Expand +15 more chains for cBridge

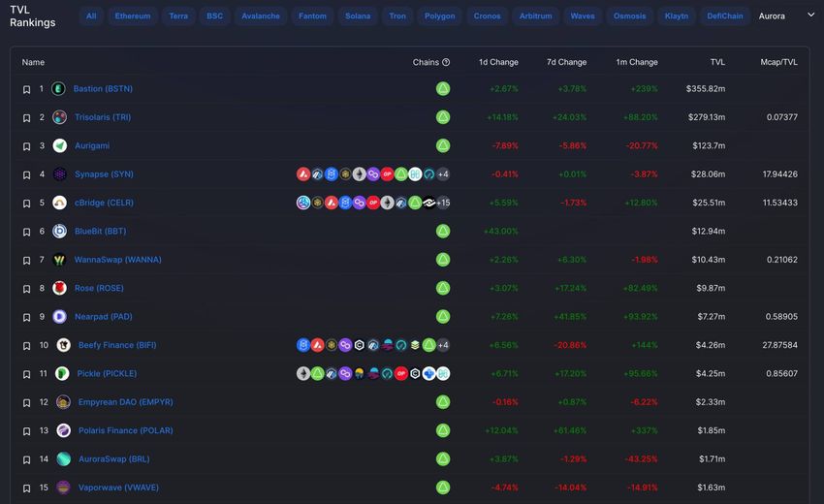443,203
